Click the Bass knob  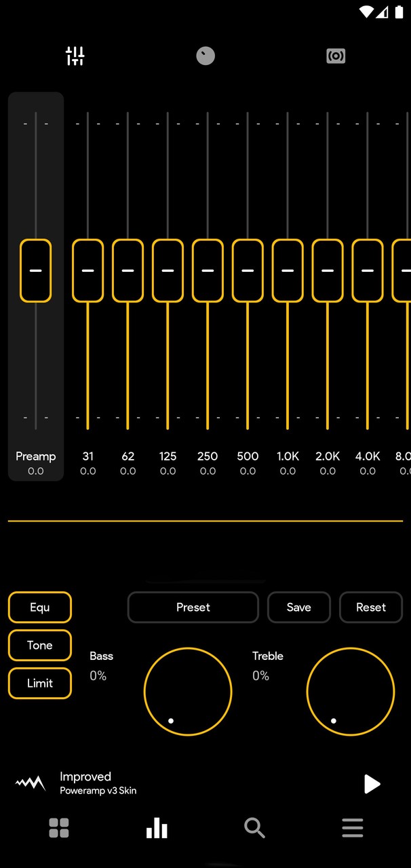click(188, 692)
